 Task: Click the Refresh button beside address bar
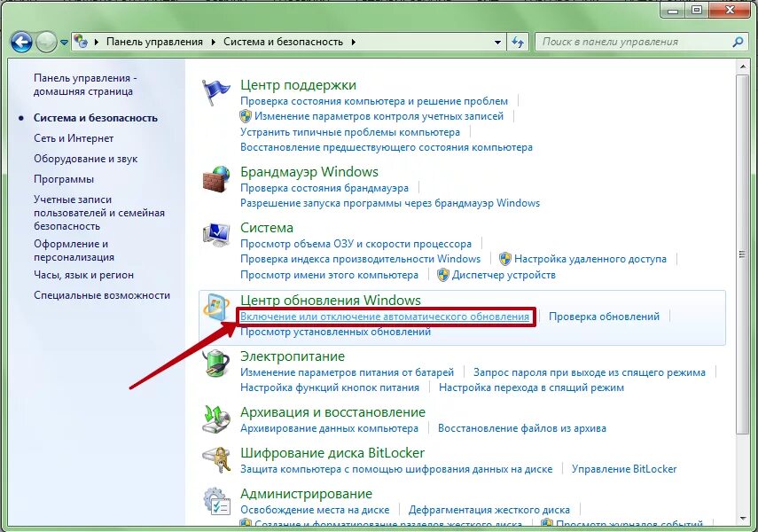coord(518,42)
